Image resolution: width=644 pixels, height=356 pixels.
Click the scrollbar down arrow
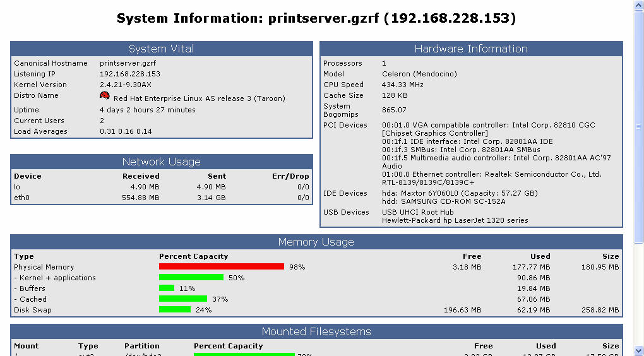pos(638,350)
